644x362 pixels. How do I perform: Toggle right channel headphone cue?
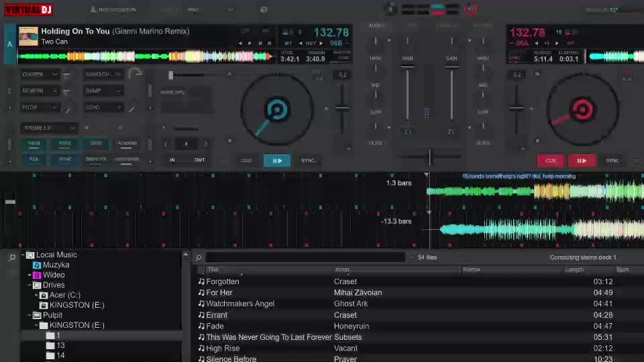pyautogui.click(x=451, y=132)
